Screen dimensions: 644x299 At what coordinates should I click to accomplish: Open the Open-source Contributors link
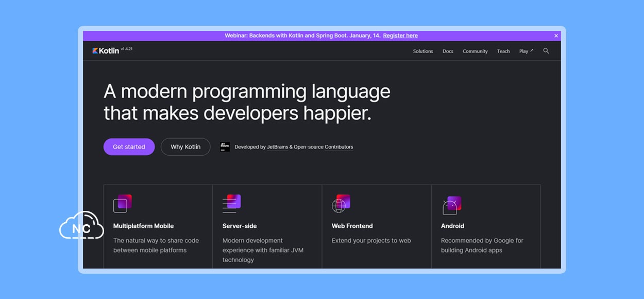324,147
